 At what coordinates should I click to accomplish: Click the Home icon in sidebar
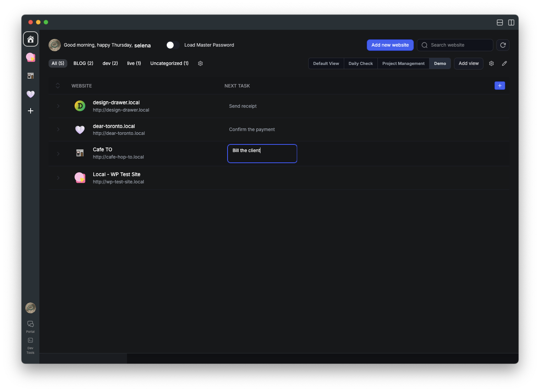[31, 39]
